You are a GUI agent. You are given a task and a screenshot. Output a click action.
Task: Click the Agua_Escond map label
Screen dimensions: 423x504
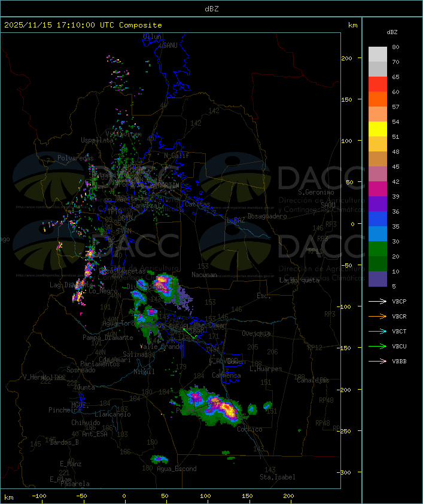(176, 469)
